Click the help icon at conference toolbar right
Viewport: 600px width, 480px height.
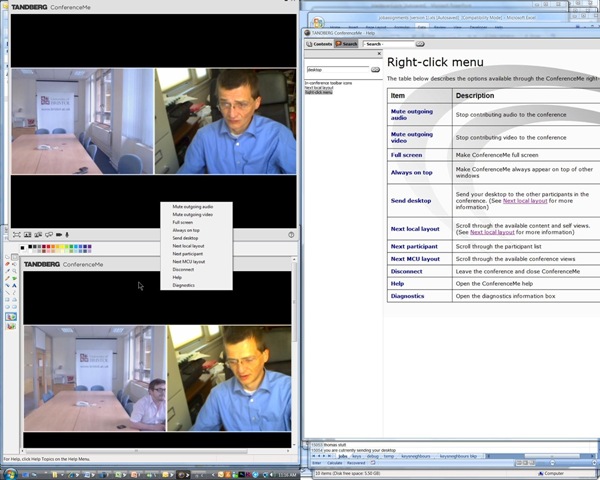(291, 234)
